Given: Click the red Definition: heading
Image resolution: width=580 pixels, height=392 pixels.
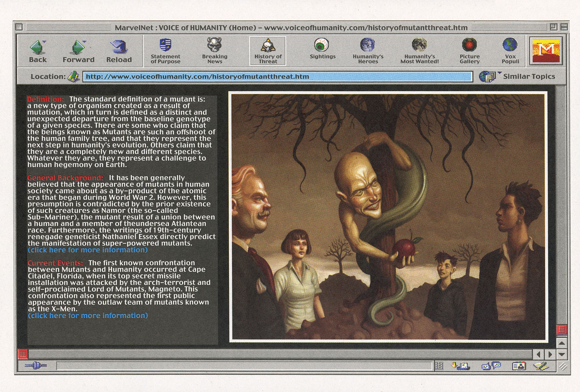Looking at the screenshot, I should coord(46,99).
